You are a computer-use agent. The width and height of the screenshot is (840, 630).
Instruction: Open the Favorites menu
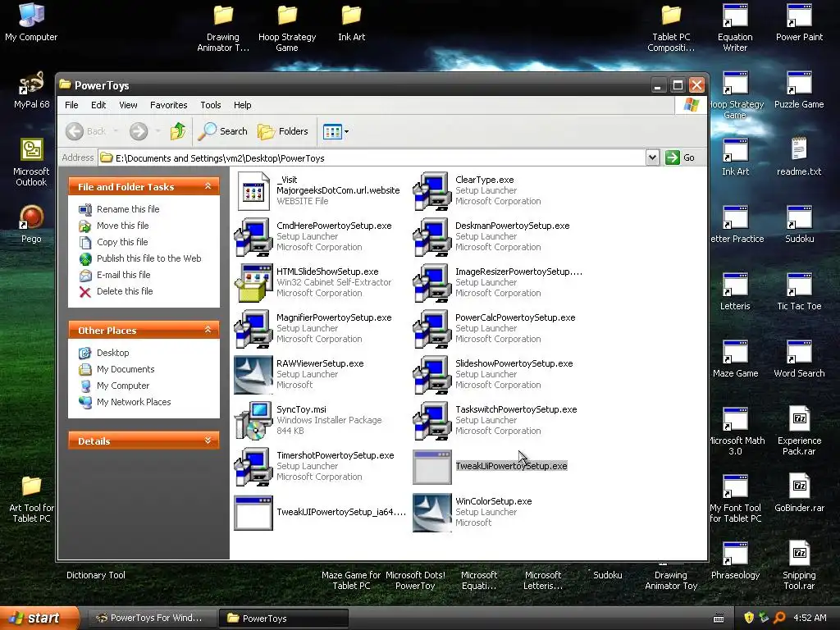(169, 105)
